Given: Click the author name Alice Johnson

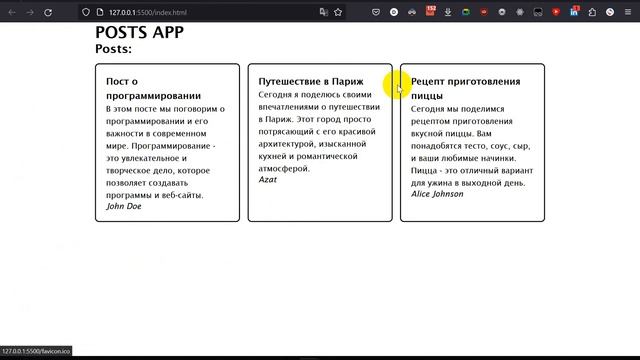Looking at the screenshot, I should (x=437, y=194).
